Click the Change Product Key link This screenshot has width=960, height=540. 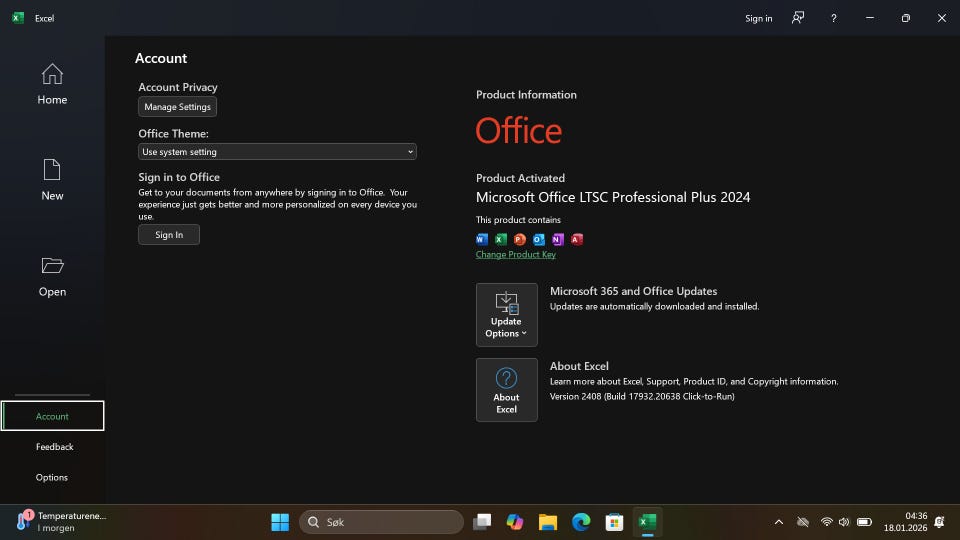(515, 255)
